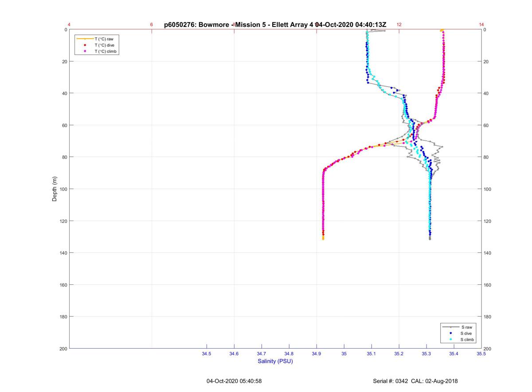The width and height of the screenshot is (532, 392).
Task: Click the orange line sample beside 'T (°C) raw'
Action: click(x=85, y=39)
